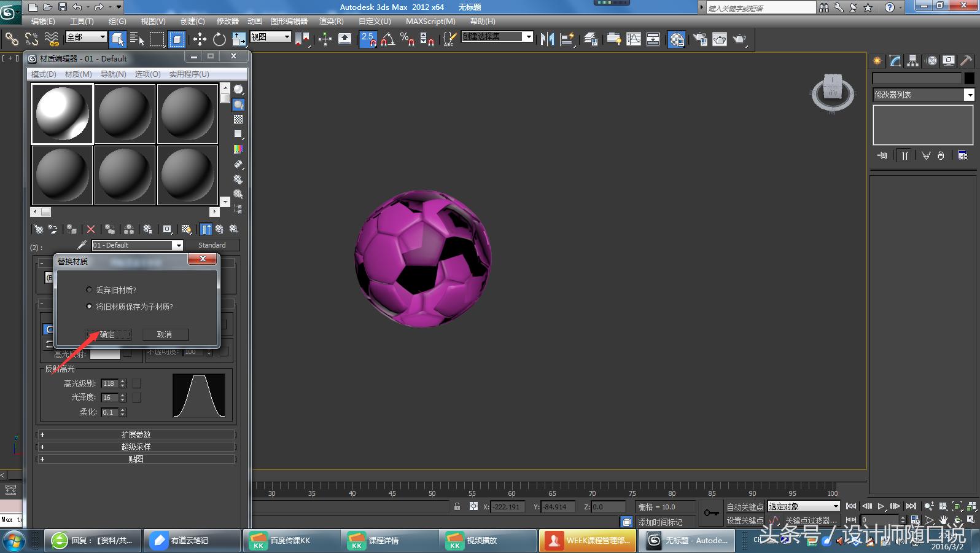Viewport: 980px width, 553px height.
Task: Open 材质(M) menu in Material Editor
Action: (78, 74)
